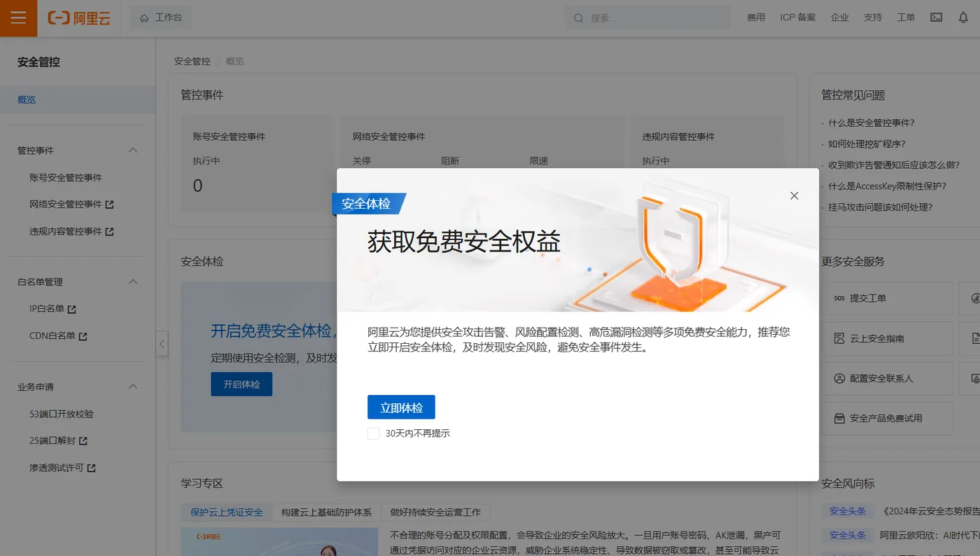Click the 立即体检 button in the dialog
Image resolution: width=980 pixels, height=556 pixels.
click(x=401, y=408)
